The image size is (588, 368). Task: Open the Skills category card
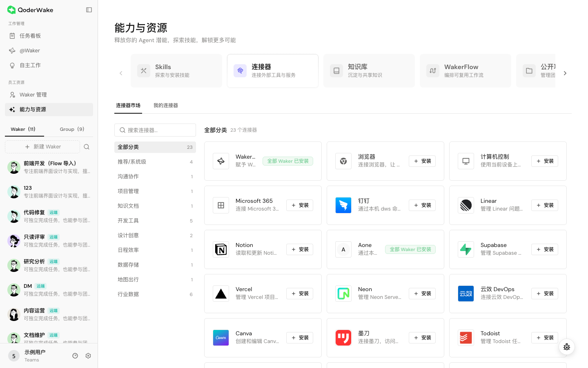coord(176,71)
